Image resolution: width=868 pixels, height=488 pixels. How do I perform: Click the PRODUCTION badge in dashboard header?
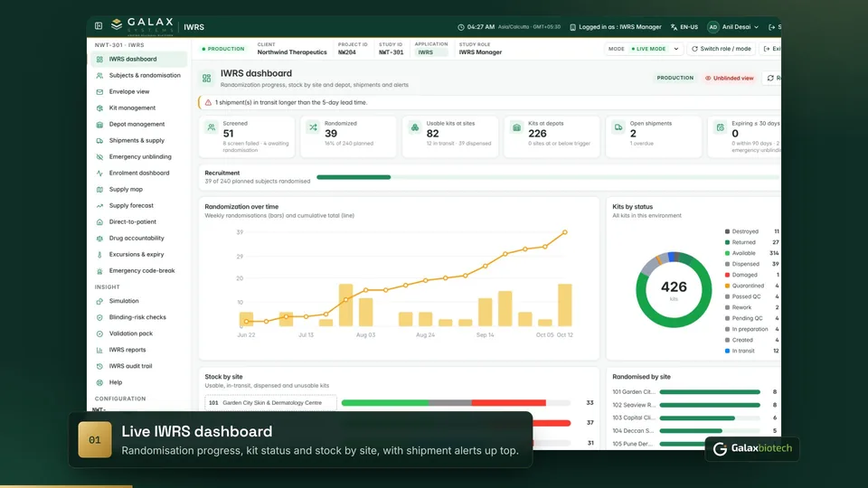click(675, 78)
